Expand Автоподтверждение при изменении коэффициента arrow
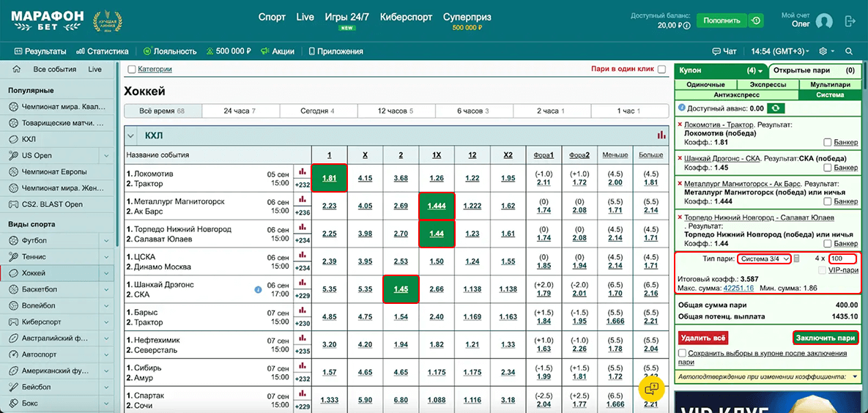 pyautogui.click(x=856, y=376)
